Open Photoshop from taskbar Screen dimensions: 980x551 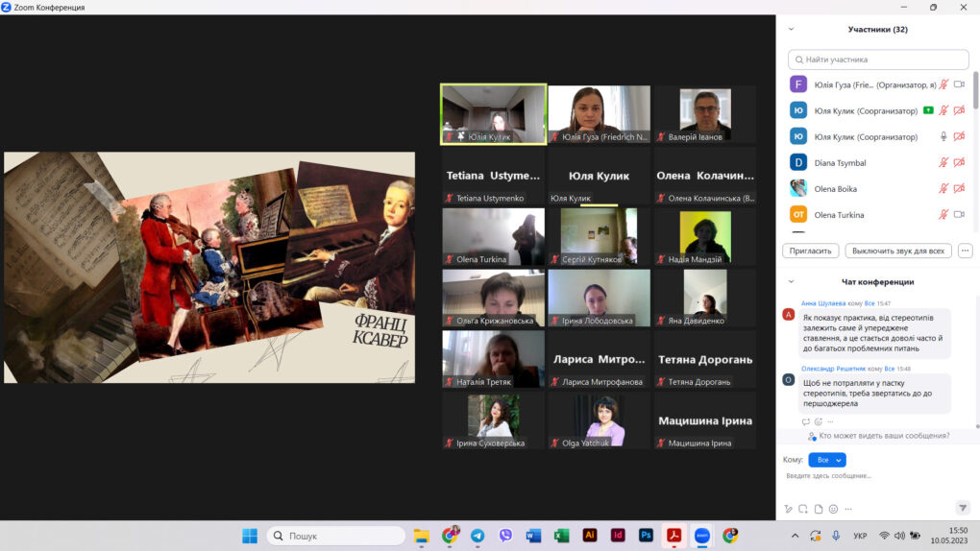(646, 536)
